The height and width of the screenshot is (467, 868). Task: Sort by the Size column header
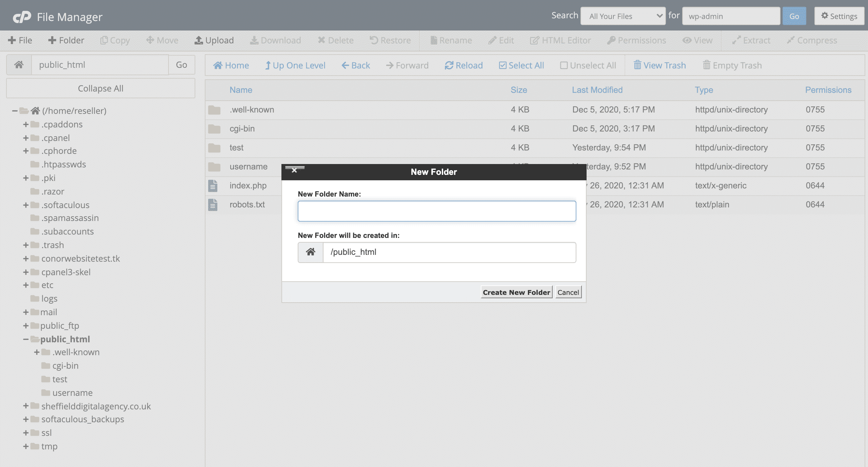tap(519, 90)
